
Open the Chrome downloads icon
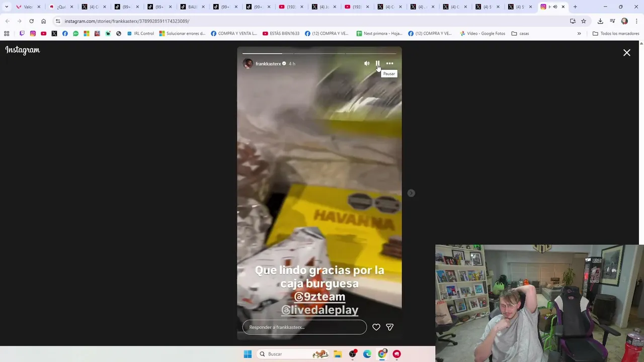600,21
